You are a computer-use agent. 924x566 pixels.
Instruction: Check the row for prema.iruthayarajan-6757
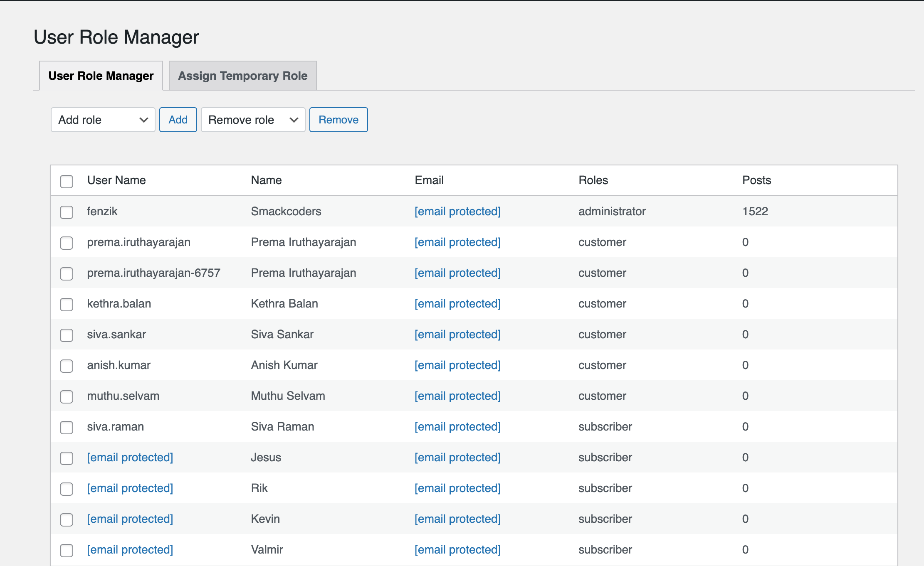click(67, 274)
